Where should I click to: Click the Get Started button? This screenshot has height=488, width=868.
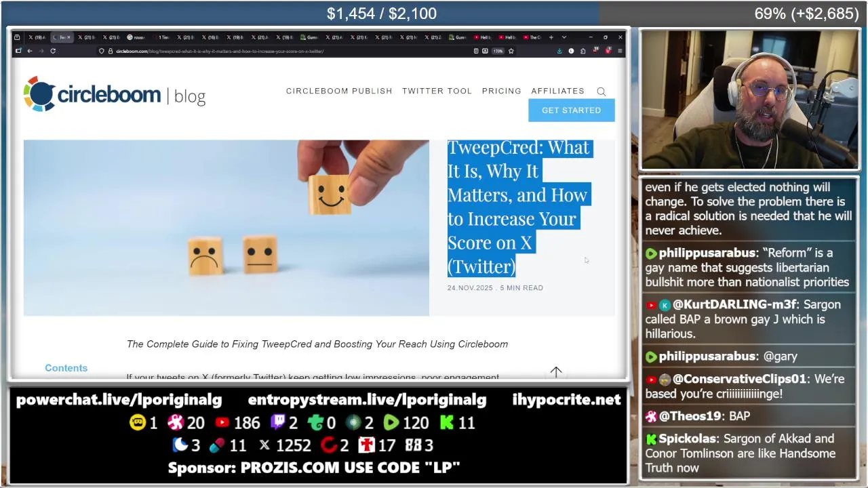(572, 110)
